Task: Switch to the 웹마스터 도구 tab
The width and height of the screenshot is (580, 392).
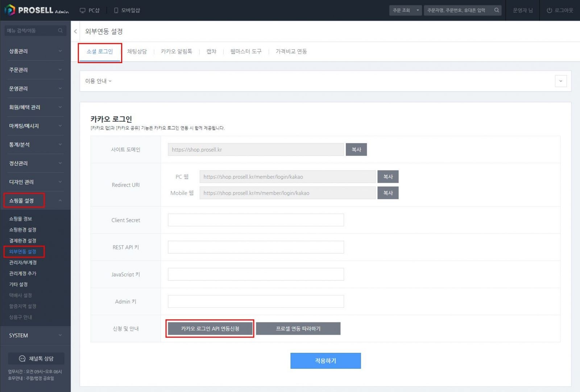Action: point(246,51)
